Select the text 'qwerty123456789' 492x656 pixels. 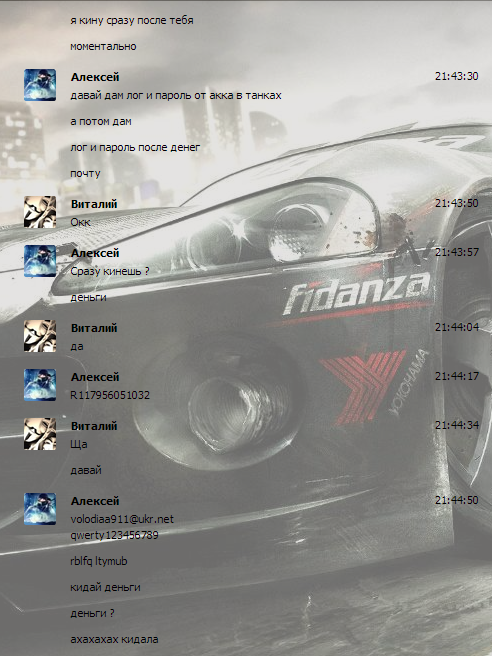(x=114, y=536)
